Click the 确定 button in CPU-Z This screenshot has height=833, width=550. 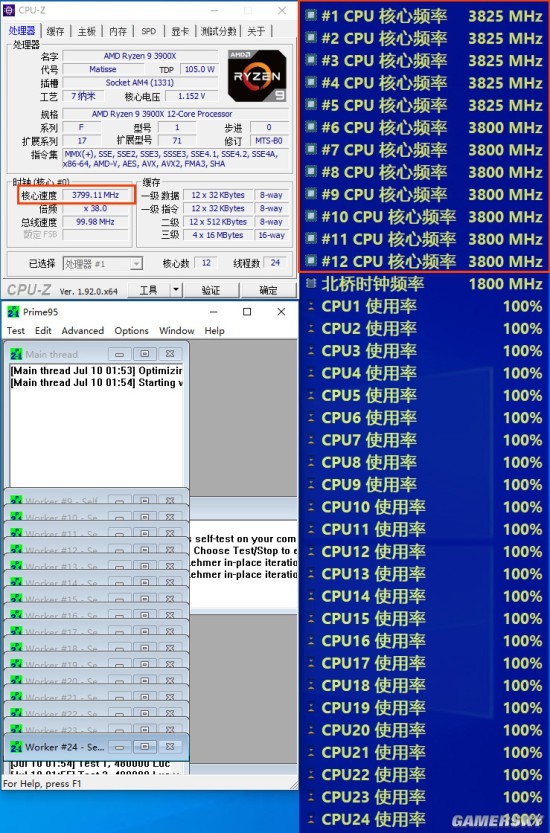[268, 290]
